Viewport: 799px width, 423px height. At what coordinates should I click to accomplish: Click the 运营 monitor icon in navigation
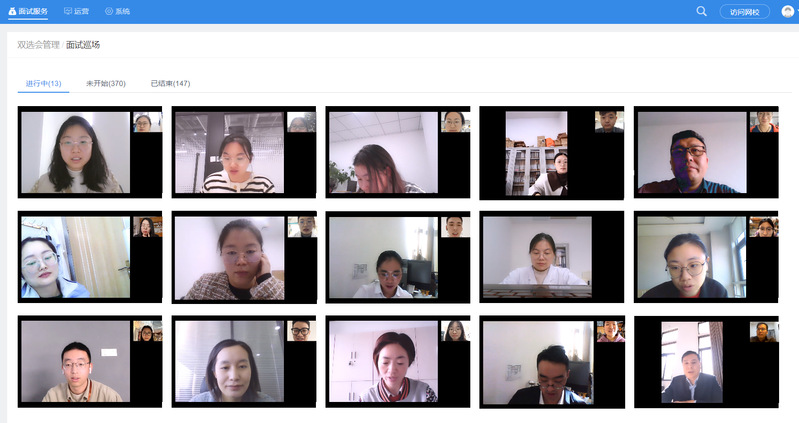[x=68, y=11]
